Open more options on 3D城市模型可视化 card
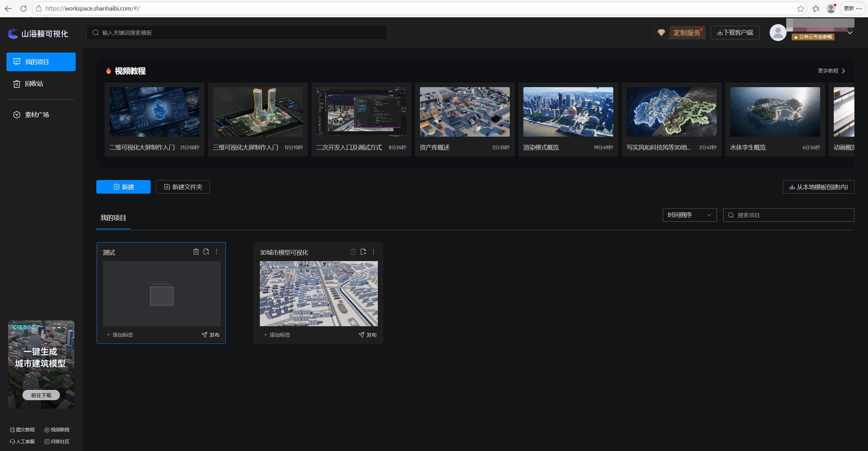This screenshot has height=451, width=868. tap(373, 252)
